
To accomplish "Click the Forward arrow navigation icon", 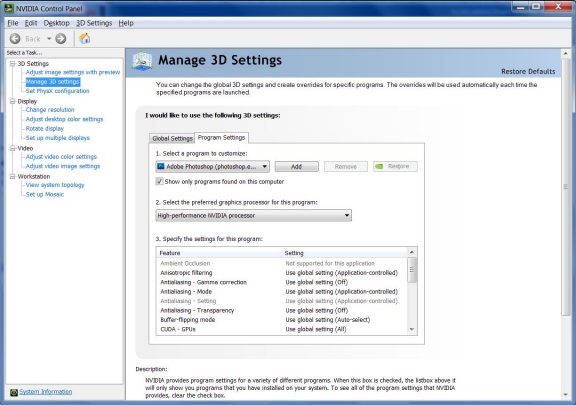I will click(61, 39).
